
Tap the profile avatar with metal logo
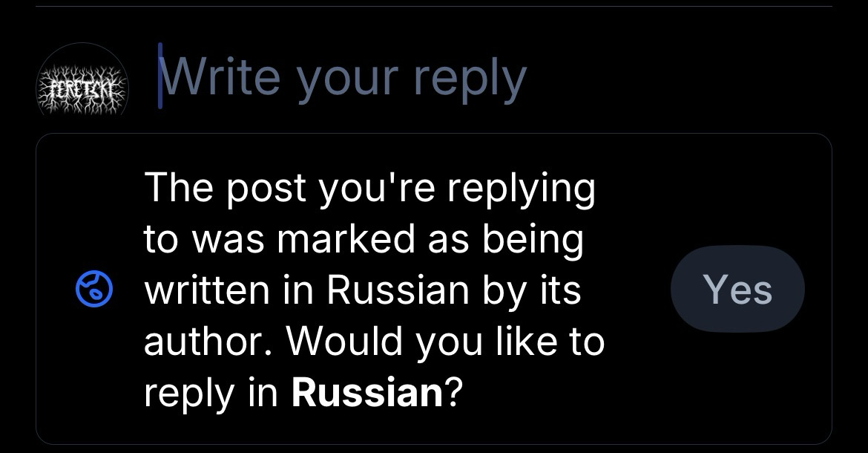(x=82, y=88)
